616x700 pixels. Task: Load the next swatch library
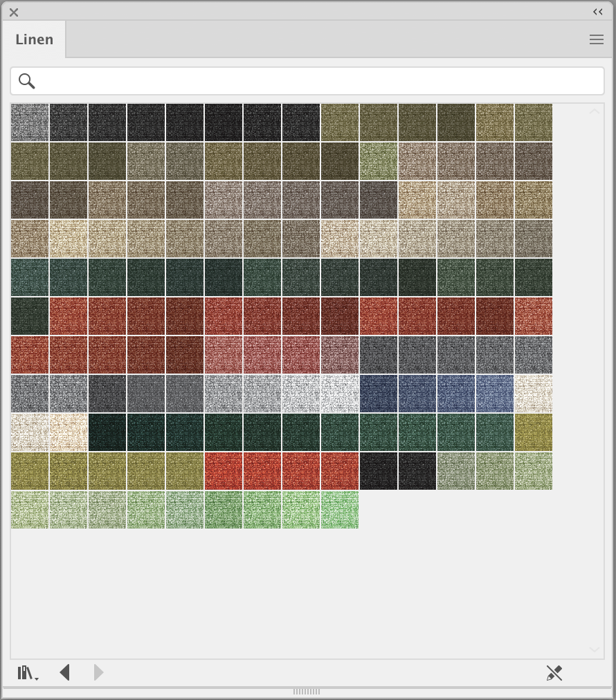click(x=98, y=672)
